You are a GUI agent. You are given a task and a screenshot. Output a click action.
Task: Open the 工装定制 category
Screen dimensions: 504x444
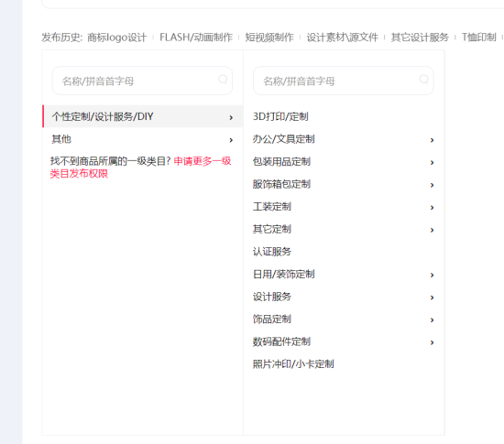tap(272, 206)
